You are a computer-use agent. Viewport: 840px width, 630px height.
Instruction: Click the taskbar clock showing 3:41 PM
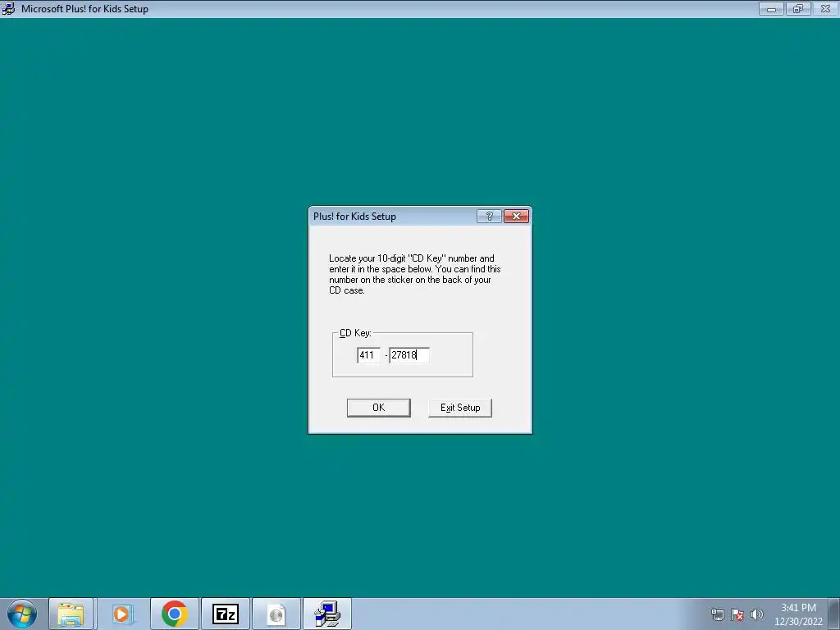(x=798, y=614)
